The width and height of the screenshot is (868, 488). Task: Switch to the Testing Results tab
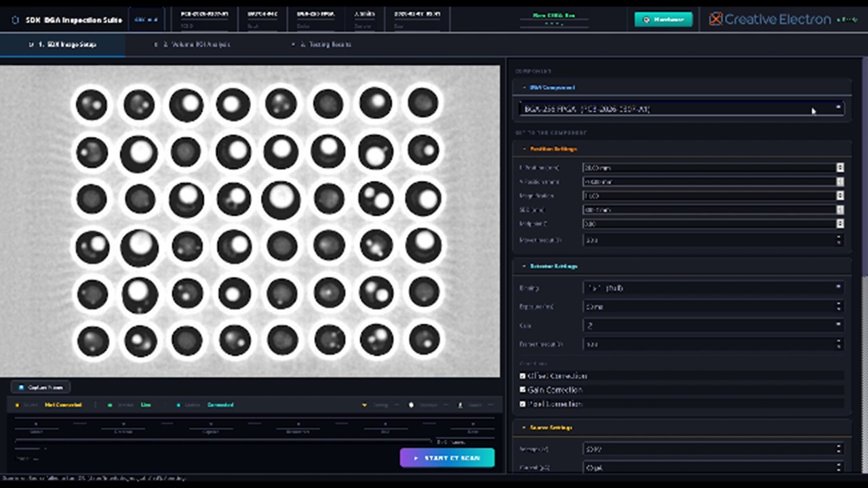(321, 45)
